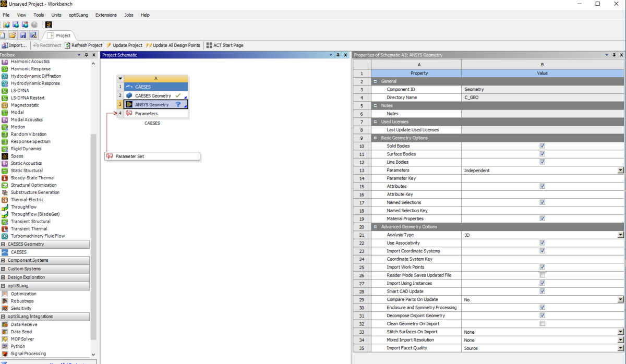
Task: Select the Robustness icon in Toolbox
Action: coord(5,301)
